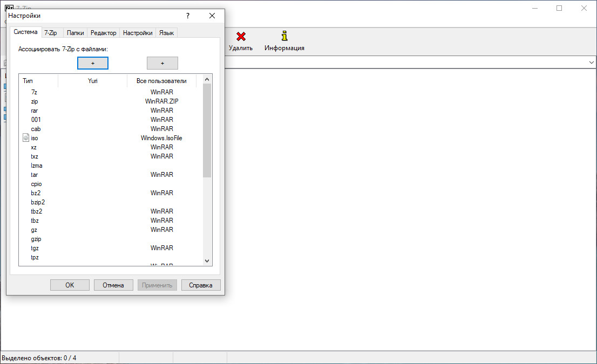Image resolution: width=597 pixels, height=364 pixels.
Task: Switch to the Папки tab
Action: 76,33
